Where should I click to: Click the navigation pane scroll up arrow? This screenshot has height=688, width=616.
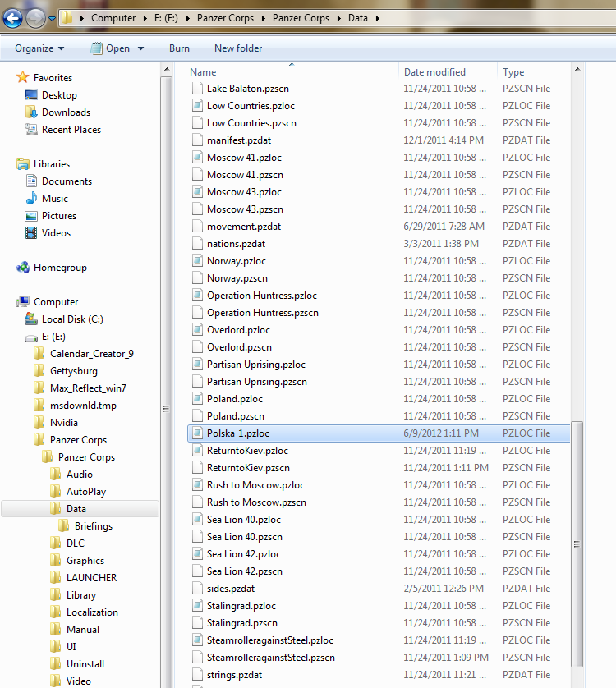pyautogui.click(x=167, y=69)
